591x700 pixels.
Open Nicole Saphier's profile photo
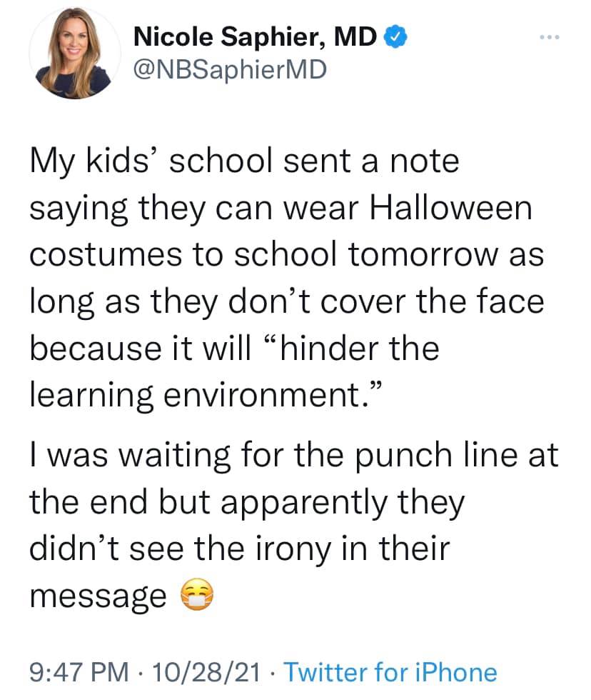click(74, 53)
